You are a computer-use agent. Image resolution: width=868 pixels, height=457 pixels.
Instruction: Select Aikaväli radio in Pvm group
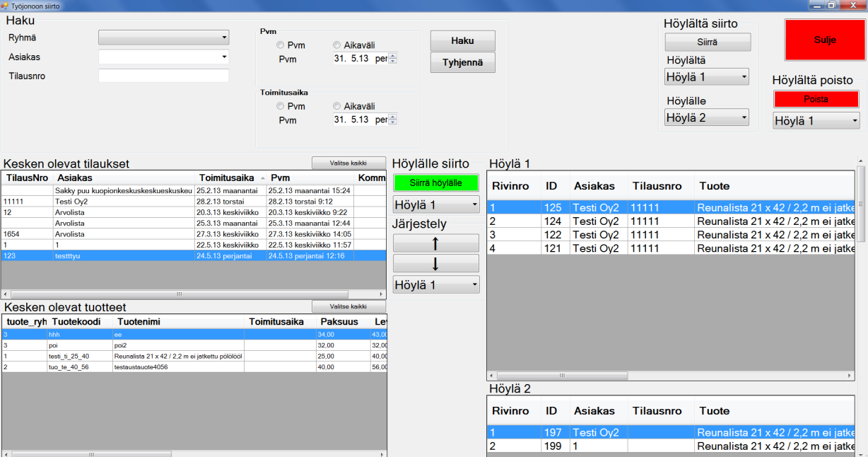point(336,45)
